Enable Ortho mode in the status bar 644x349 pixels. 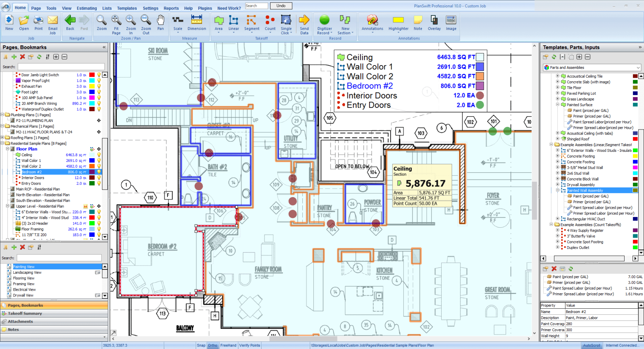pos(213,345)
